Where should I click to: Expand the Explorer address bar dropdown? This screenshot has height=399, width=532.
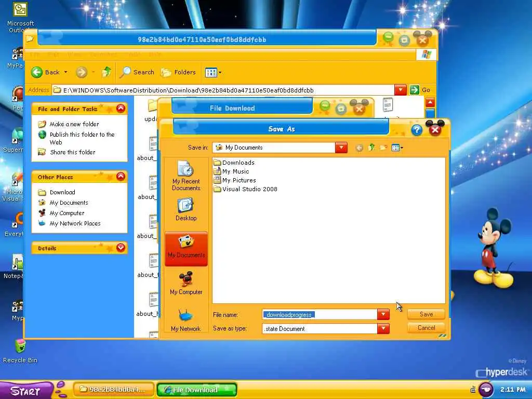[401, 90]
